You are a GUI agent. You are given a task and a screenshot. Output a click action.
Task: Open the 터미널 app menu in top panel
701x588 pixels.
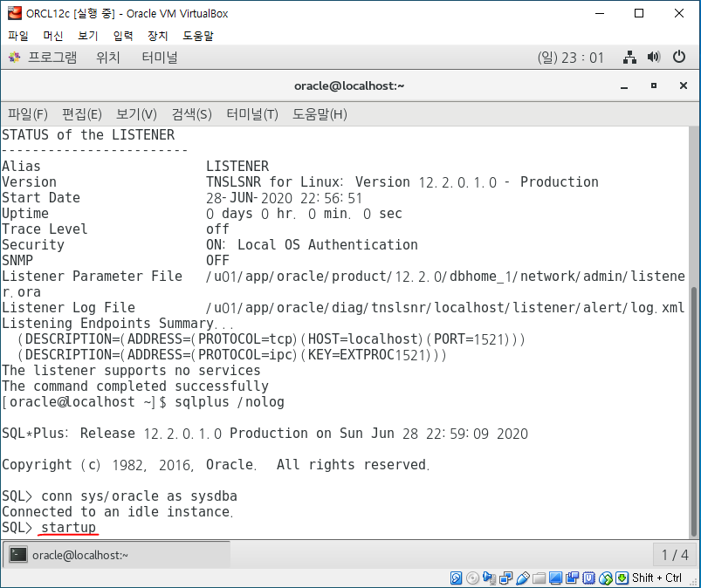coord(160,58)
